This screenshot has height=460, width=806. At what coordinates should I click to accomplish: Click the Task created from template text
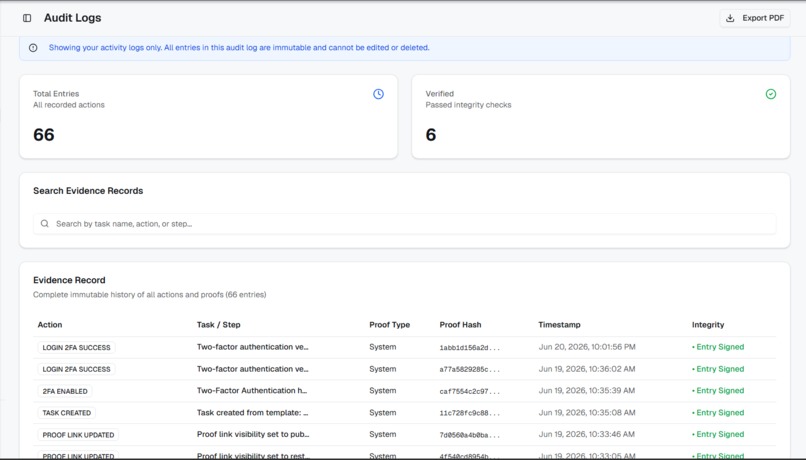[252, 413]
